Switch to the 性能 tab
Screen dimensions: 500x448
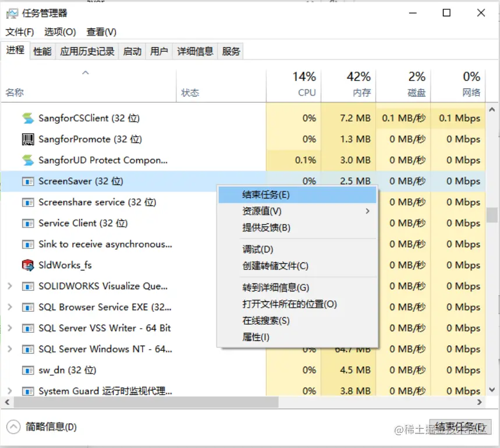tap(42, 51)
